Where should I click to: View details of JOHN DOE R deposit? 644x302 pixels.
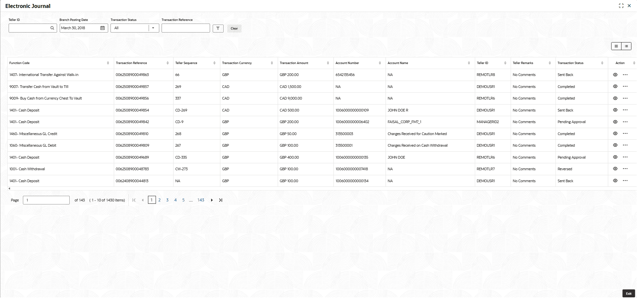click(615, 110)
